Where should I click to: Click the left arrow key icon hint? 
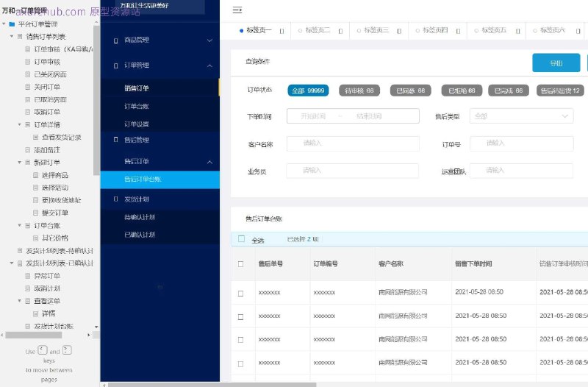click(x=43, y=350)
